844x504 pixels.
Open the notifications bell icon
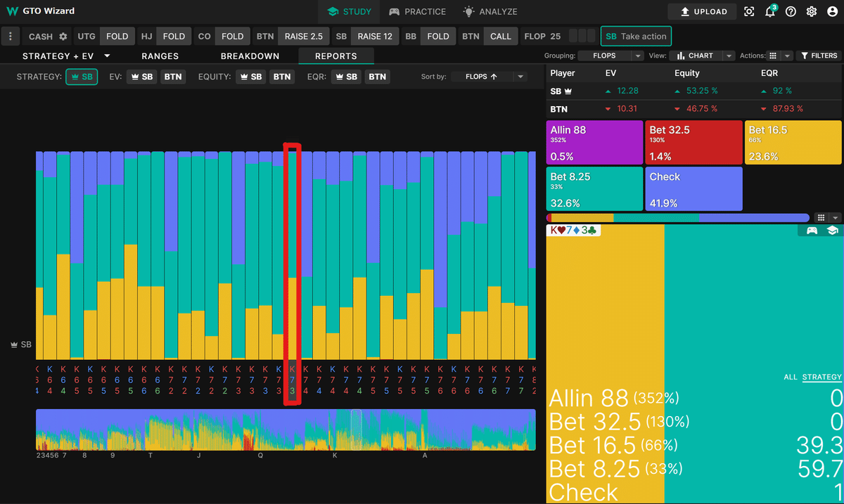(x=770, y=11)
